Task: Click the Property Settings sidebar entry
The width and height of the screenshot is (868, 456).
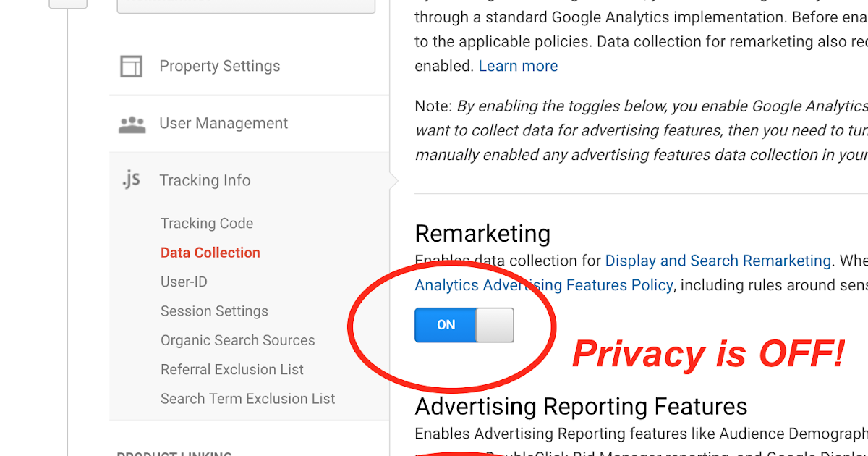Action: (218, 66)
